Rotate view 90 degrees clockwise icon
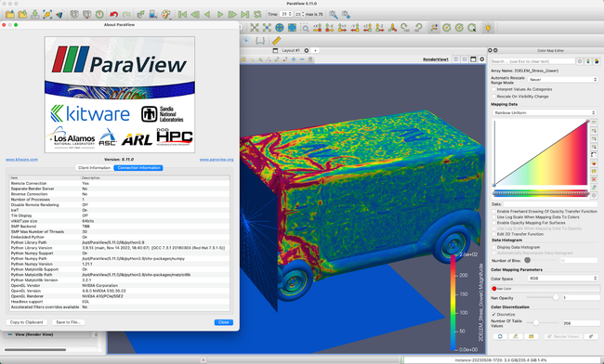The height and width of the screenshot is (364, 604). click(x=405, y=28)
